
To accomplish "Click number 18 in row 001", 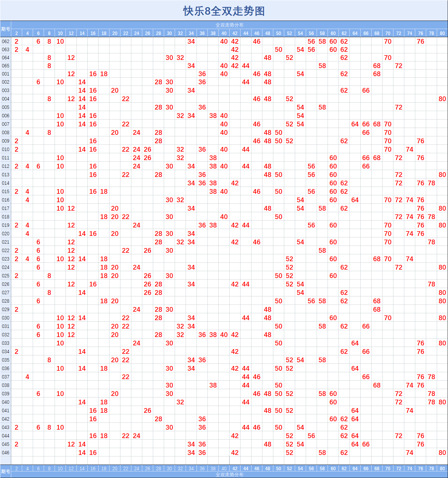I will tap(104, 74).
